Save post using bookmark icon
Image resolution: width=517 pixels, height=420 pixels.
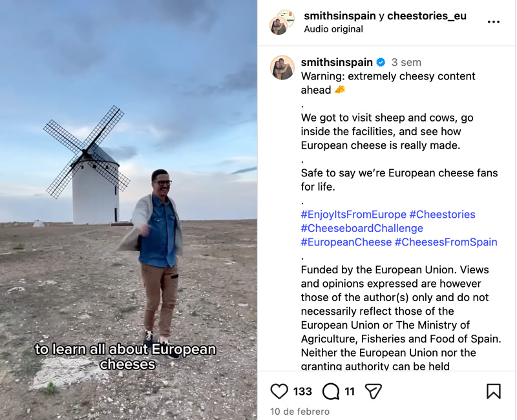[x=494, y=392]
